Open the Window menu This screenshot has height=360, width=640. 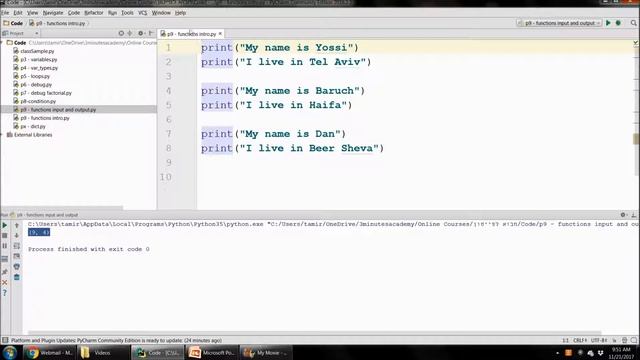[x=161, y=13]
